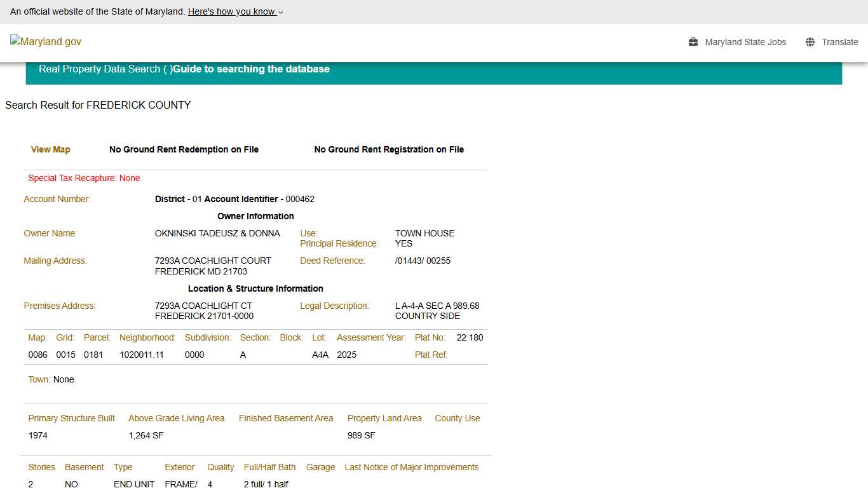Image resolution: width=868 pixels, height=488 pixels.
Task: Click the Maryland.gov logo image
Action: (x=46, y=42)
